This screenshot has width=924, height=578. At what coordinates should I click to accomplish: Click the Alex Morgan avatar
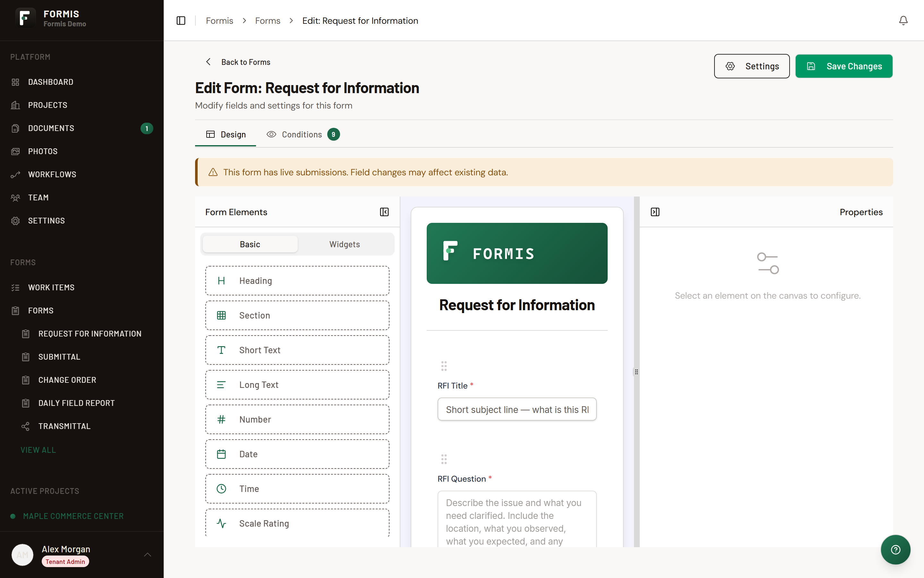coord(22,555)
